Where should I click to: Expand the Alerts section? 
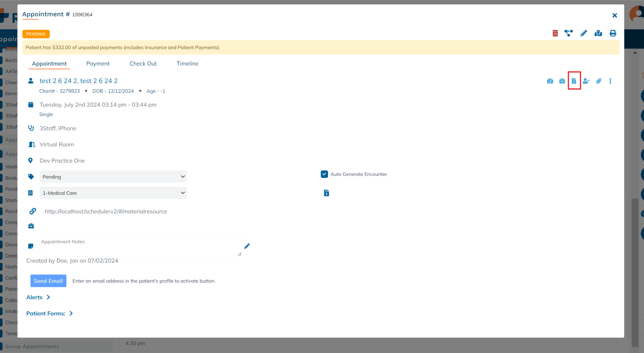(38, 297)
